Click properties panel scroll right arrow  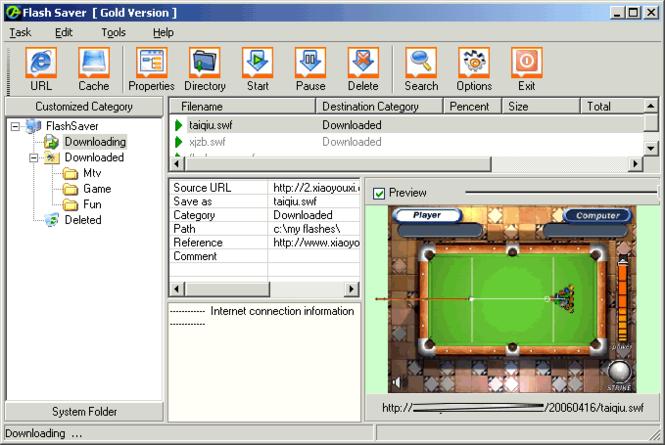351,289
